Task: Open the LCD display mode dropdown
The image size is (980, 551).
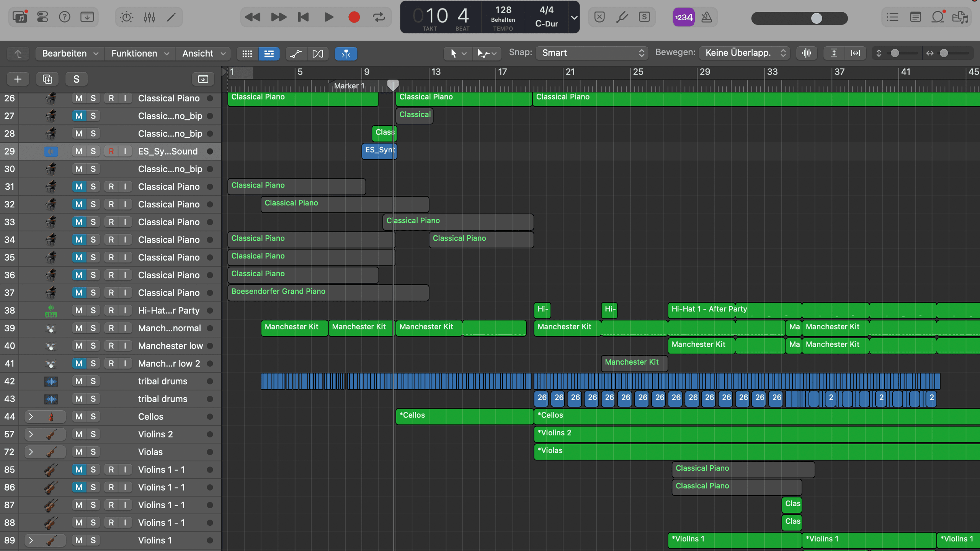Action: 574,17
